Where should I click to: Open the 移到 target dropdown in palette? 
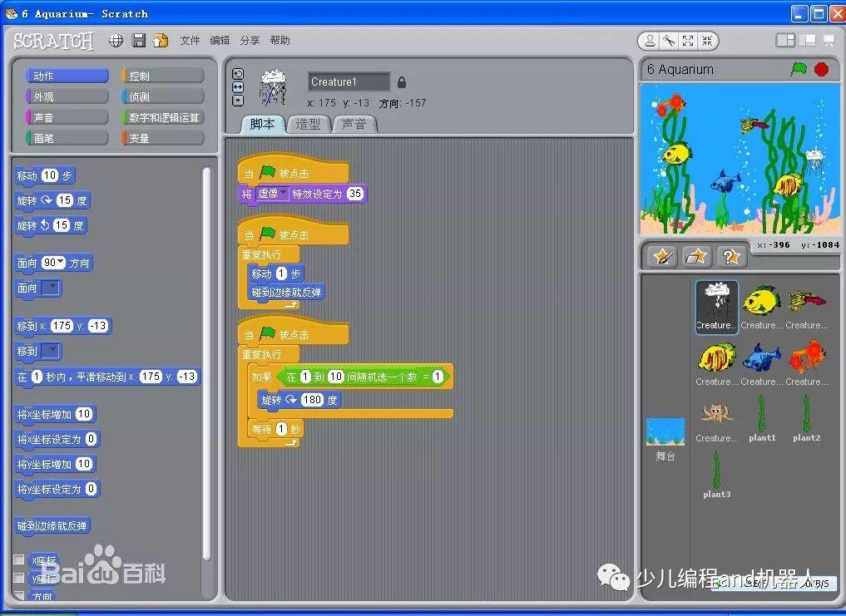point(51,351)
